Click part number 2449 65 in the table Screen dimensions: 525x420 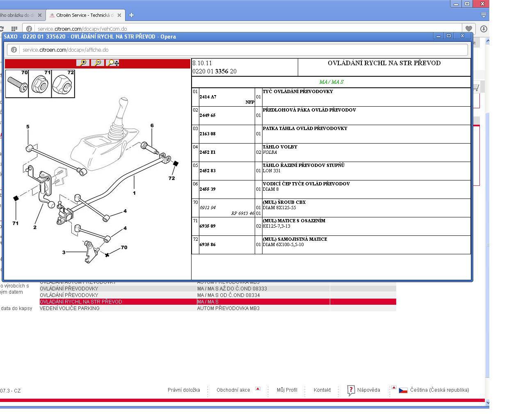(x=207, y=116)
